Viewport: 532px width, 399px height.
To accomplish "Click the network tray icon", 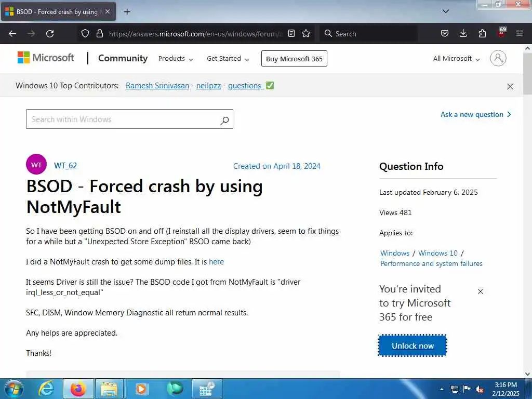I will [x=454, y=390].
